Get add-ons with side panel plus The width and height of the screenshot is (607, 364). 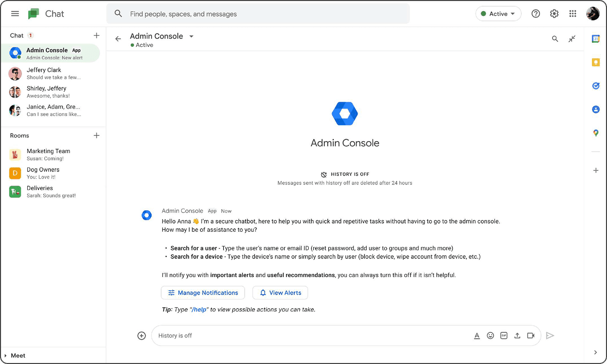click(x=596, y=170)
